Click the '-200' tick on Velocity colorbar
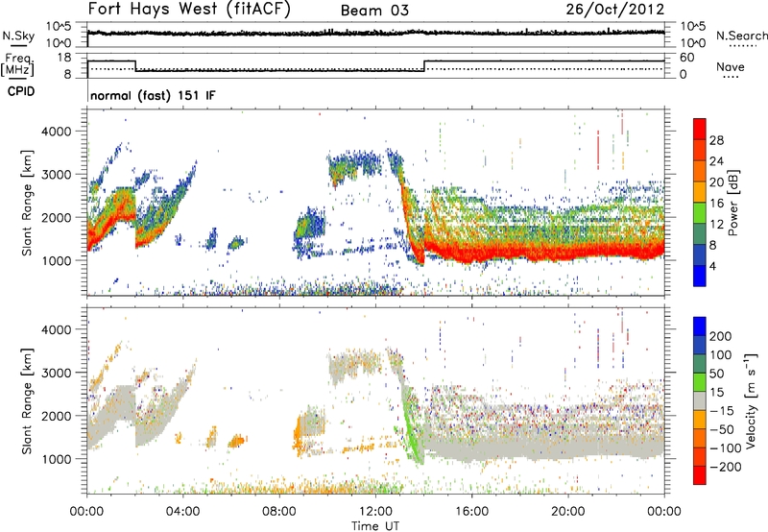 coord(726,467)
